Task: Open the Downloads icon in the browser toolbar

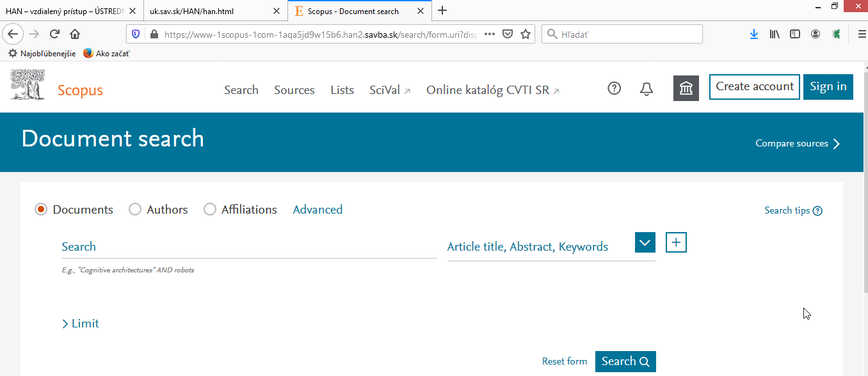Action: pyautogui.click(x=753, y=34)
